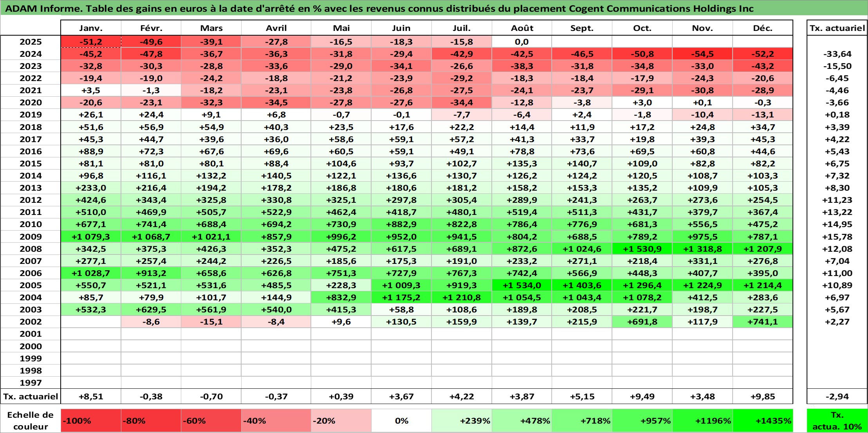Click the top-right 'Tx. actuariel' column header

point(837,28)
